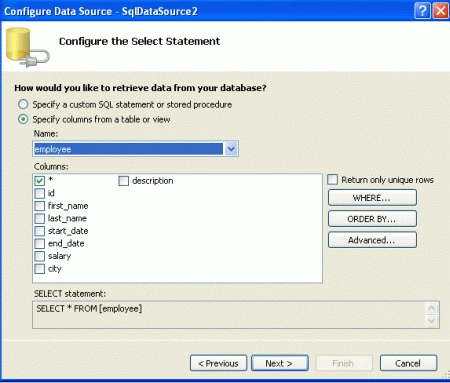Check the first_name column checkbox
This screenshot has height=383, width=450.
pos(40,206)
